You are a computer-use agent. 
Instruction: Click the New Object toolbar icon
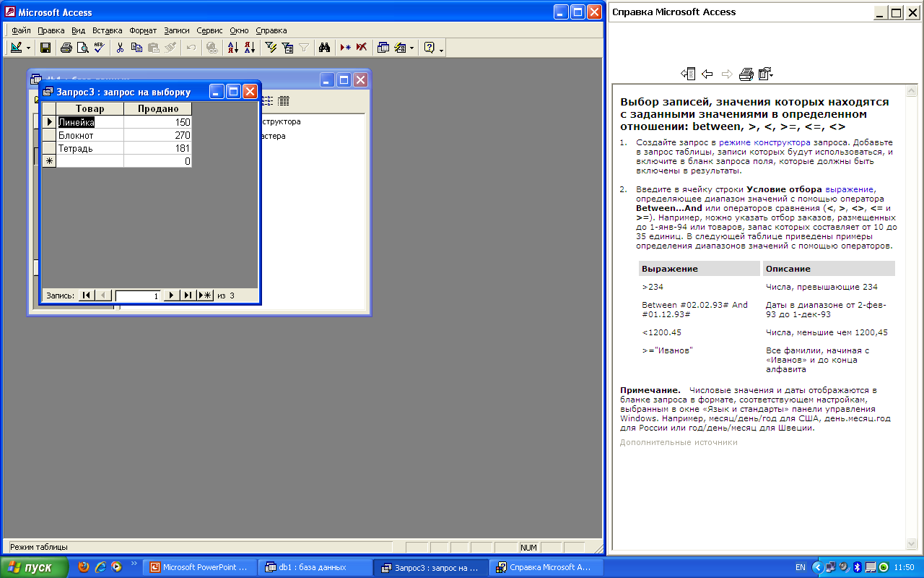[x=400, y=48]
